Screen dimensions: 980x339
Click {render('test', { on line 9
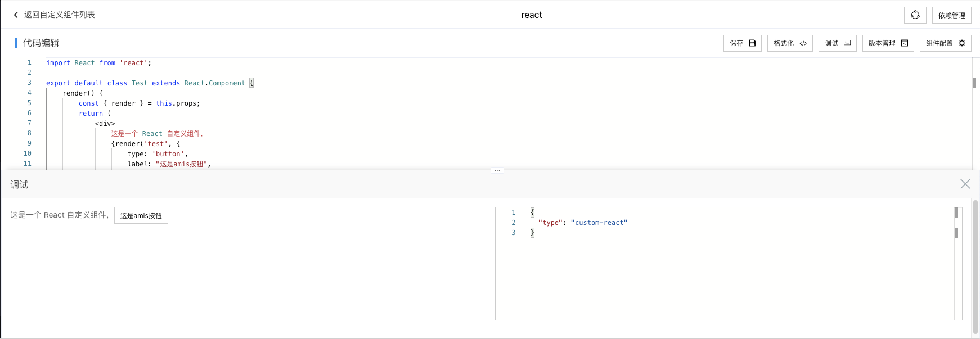pos(145,144)
